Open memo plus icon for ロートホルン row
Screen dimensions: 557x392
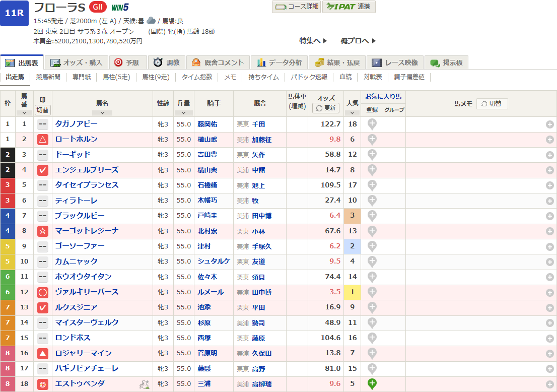549,140
